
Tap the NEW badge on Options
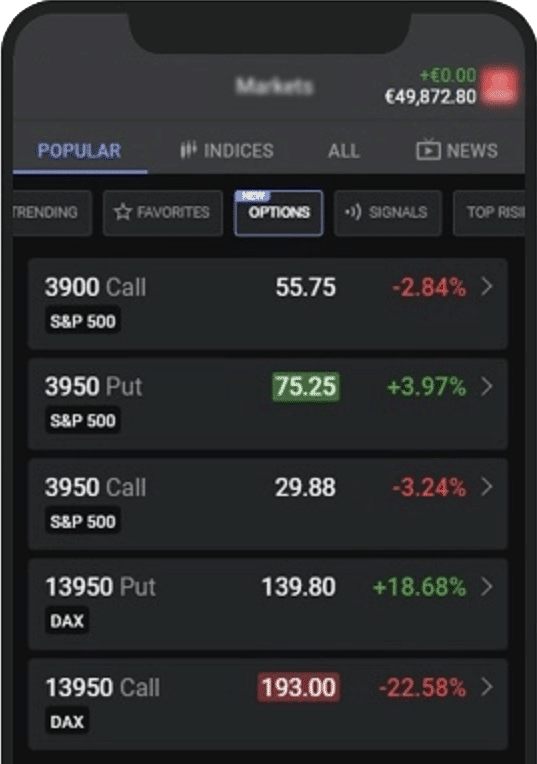[x=253, y=195]
